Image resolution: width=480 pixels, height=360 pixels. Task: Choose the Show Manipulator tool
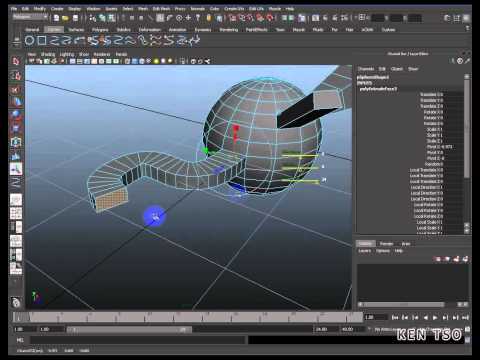coord(16,169)
